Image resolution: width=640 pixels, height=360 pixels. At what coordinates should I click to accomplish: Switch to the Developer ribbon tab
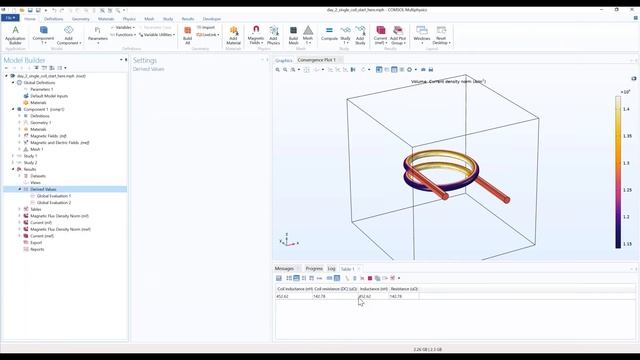point(212,19)
